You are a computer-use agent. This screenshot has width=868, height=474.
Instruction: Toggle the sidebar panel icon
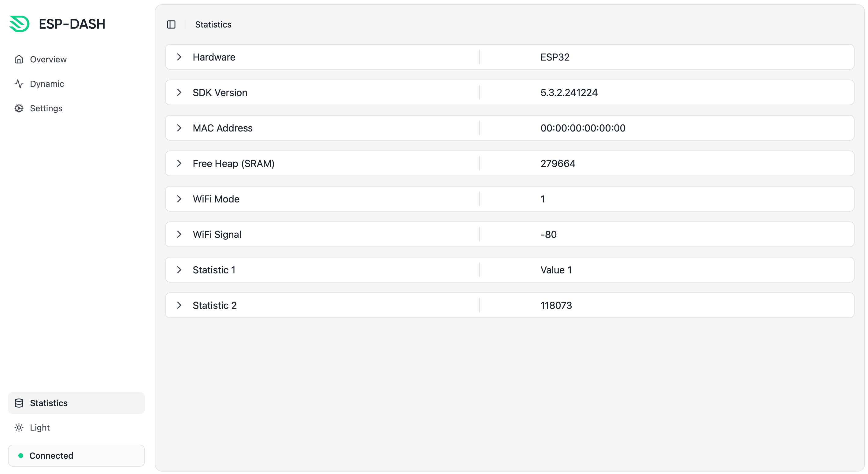coord(171,24)
